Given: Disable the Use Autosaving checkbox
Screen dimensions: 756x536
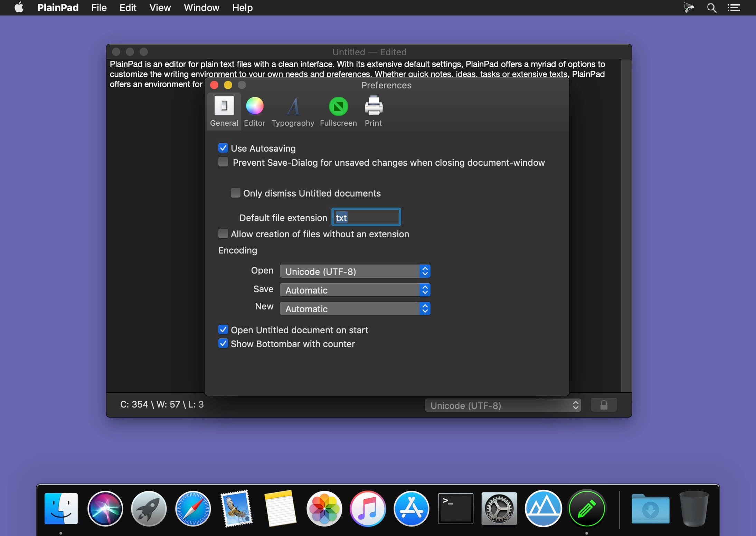Looking at the screenshot, I should point(223,148).
